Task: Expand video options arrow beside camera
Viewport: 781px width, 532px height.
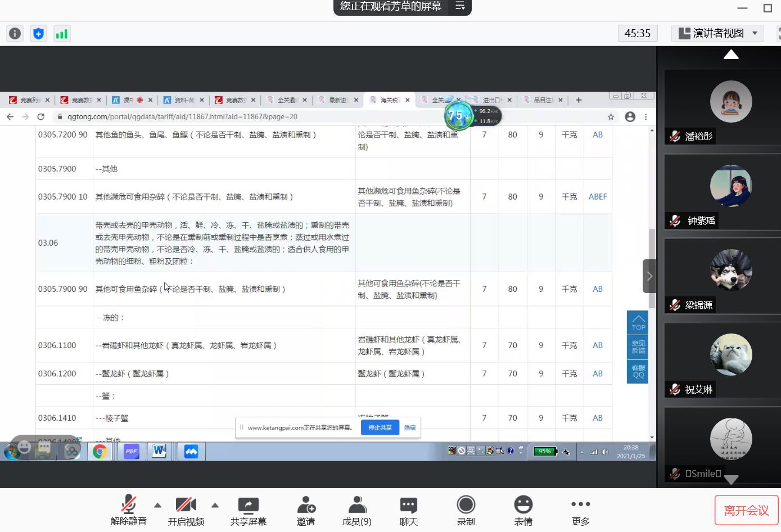Action: tap(215, 505)
